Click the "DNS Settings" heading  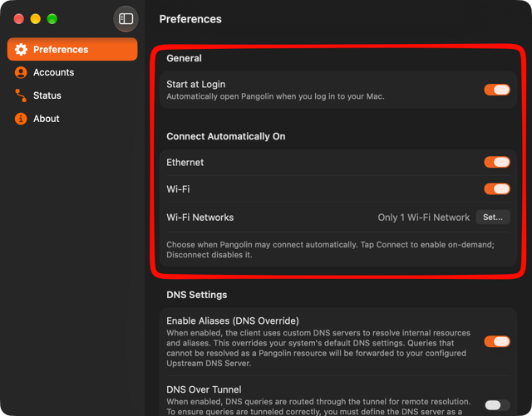click(197, 295)
